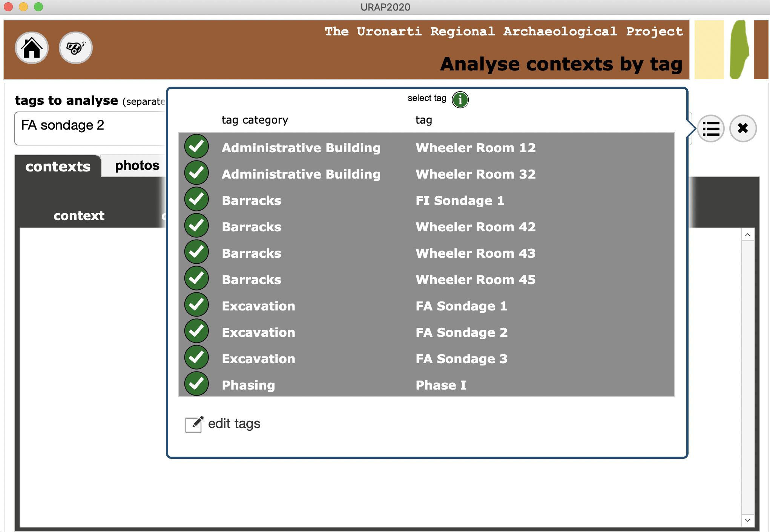Viewport: 770px width, 532px height.
Task: Click the edit tags pencil icon
Action: point(194,424)
